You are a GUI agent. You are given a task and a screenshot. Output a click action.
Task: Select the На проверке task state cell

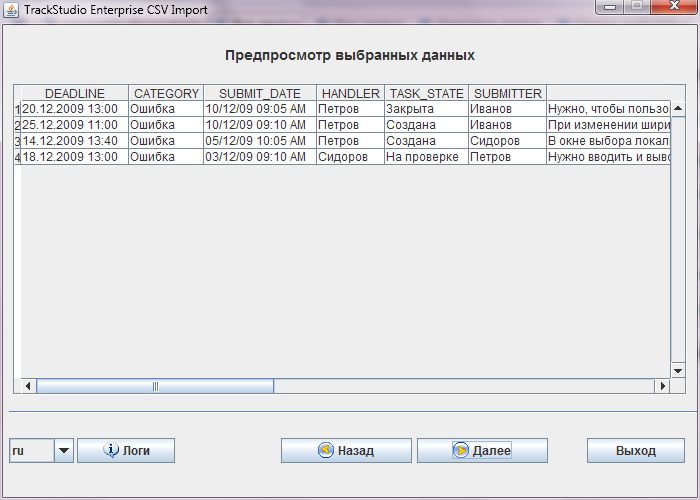426,157
